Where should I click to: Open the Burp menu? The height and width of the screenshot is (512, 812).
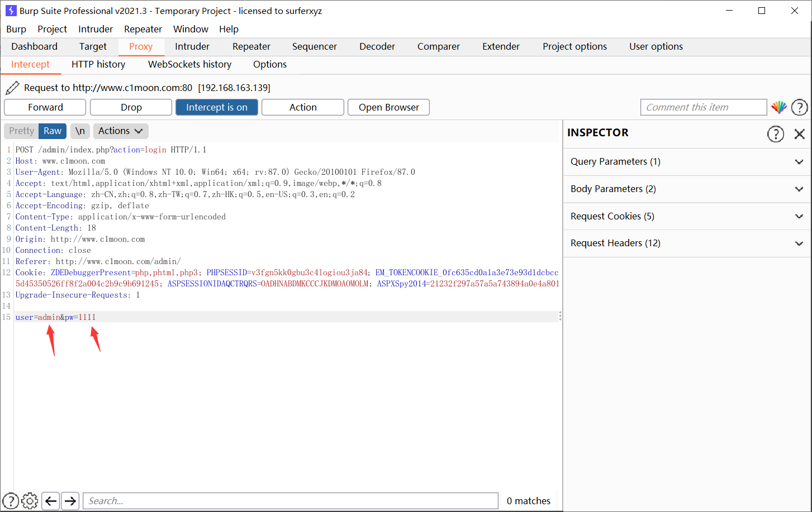(16, 29)
